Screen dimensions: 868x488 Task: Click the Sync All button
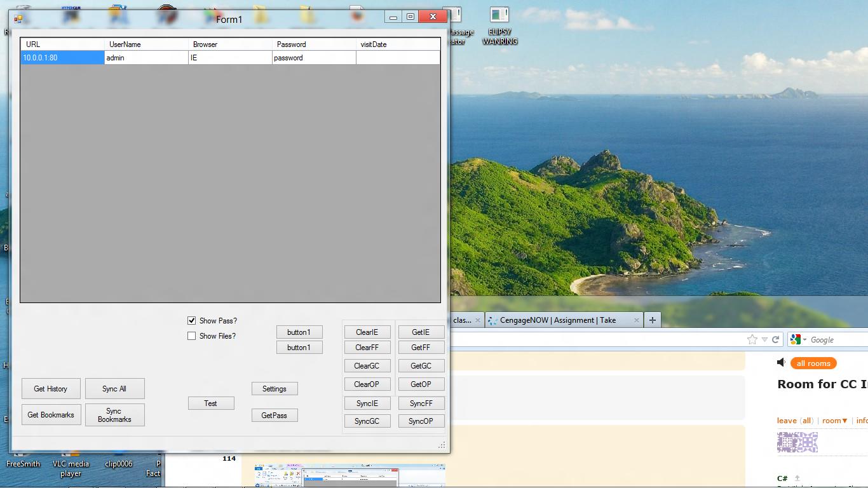[x=114, y=389]
